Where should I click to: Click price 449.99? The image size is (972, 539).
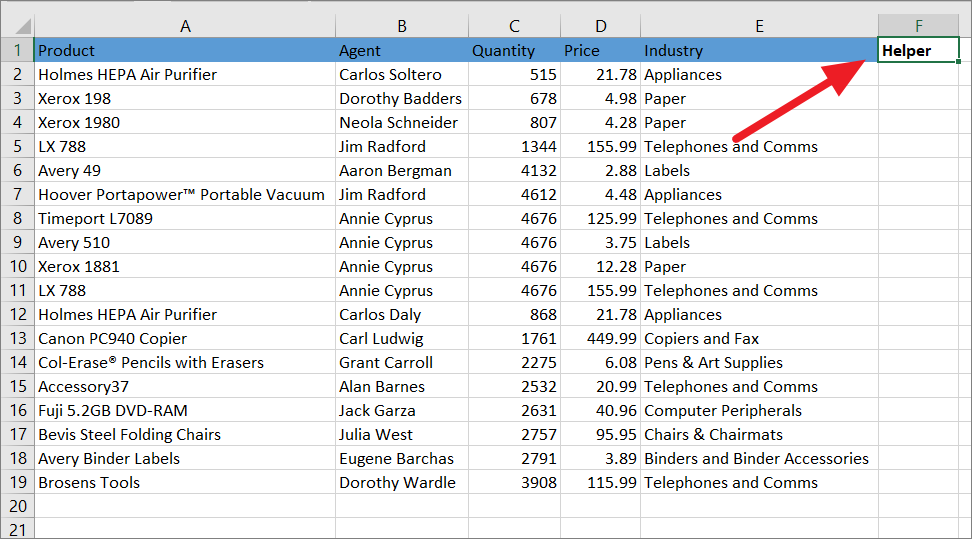(x=601, y=338)
